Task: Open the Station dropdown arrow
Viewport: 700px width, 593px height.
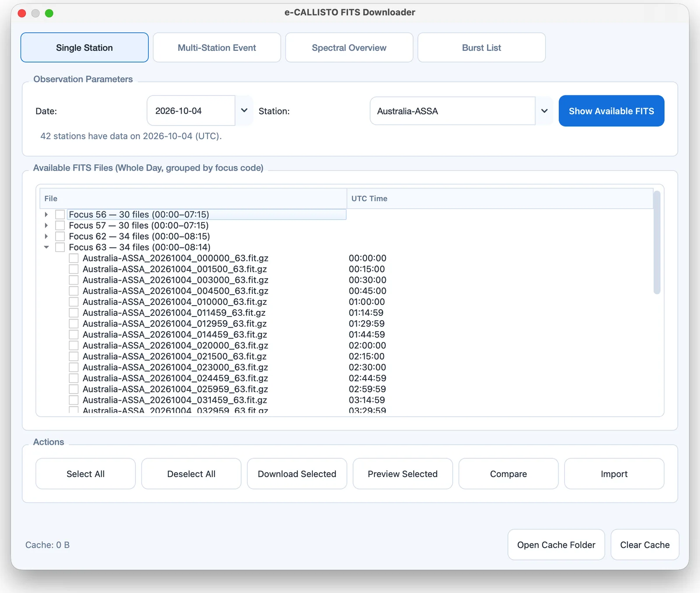Action: click(544, 111)
